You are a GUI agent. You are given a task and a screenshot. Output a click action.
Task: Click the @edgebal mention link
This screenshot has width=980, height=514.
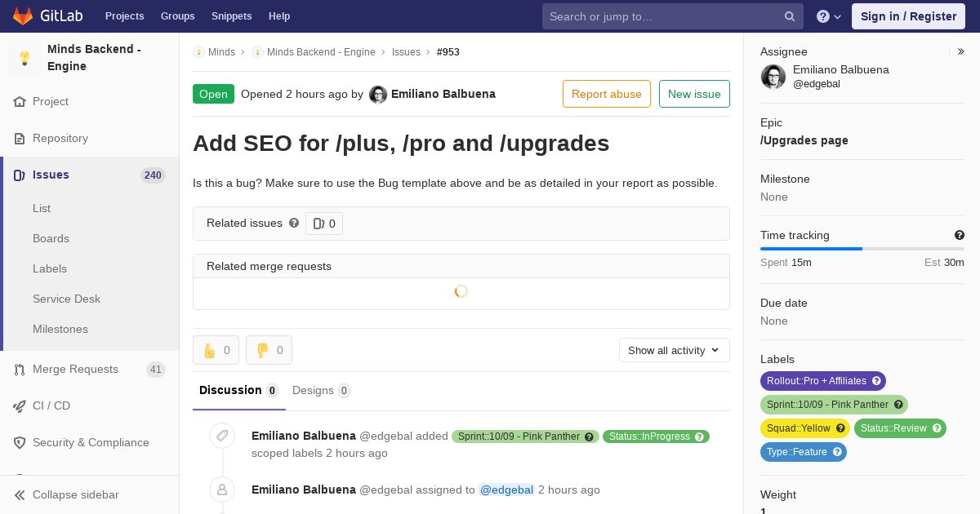coord(506,490)
